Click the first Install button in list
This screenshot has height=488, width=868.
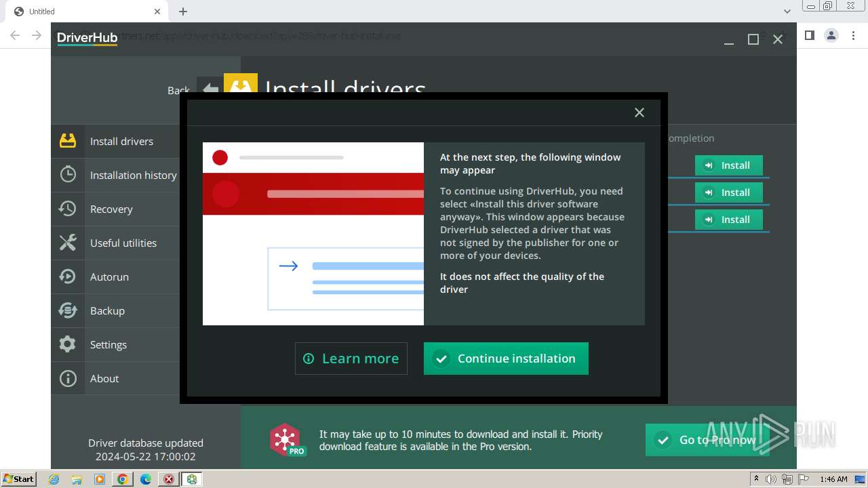[x=728, y=165]
